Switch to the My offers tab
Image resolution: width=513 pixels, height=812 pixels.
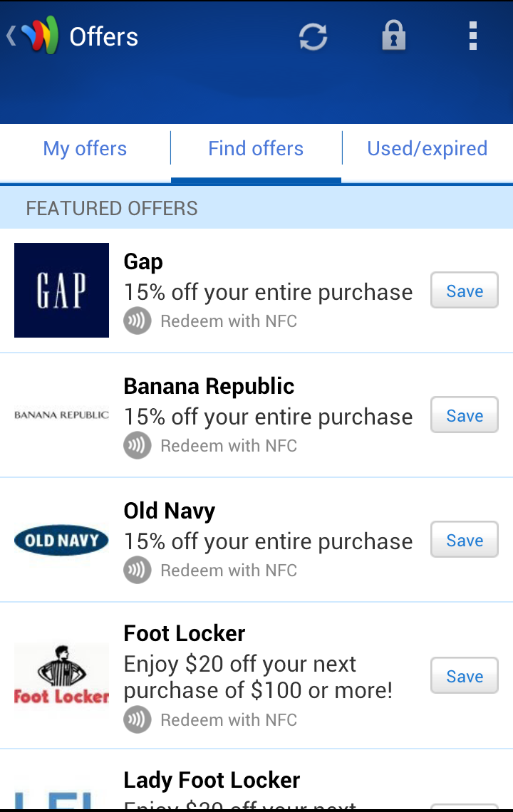click(85, 149)
